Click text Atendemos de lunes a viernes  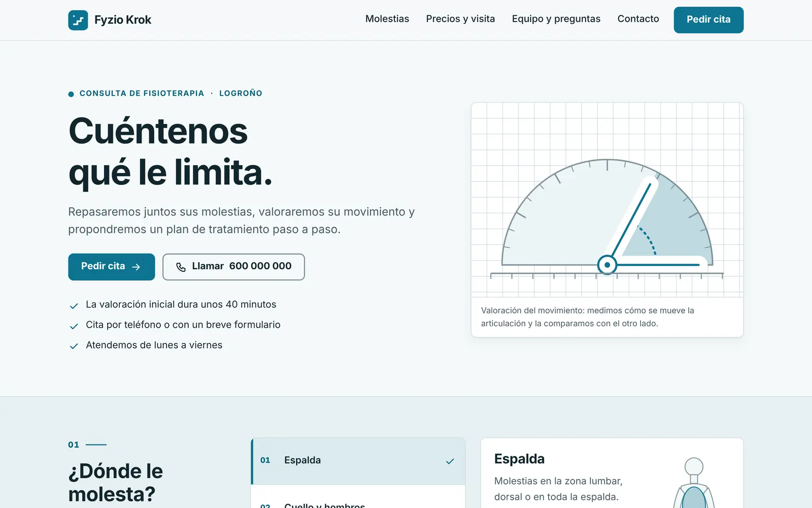154,345
